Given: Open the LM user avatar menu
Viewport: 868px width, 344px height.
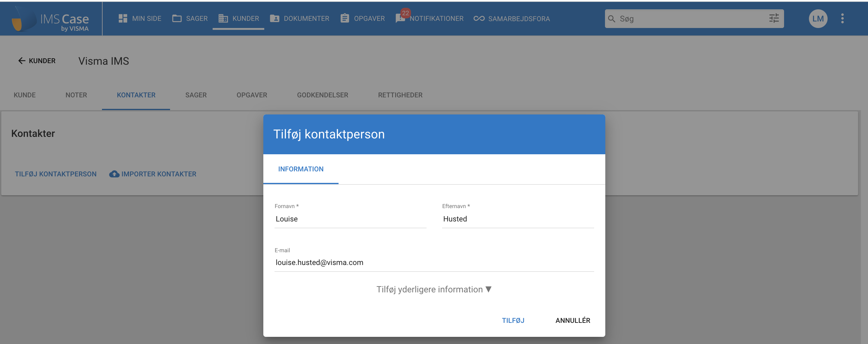Looking at the screenshot, I should click(818, 19).
